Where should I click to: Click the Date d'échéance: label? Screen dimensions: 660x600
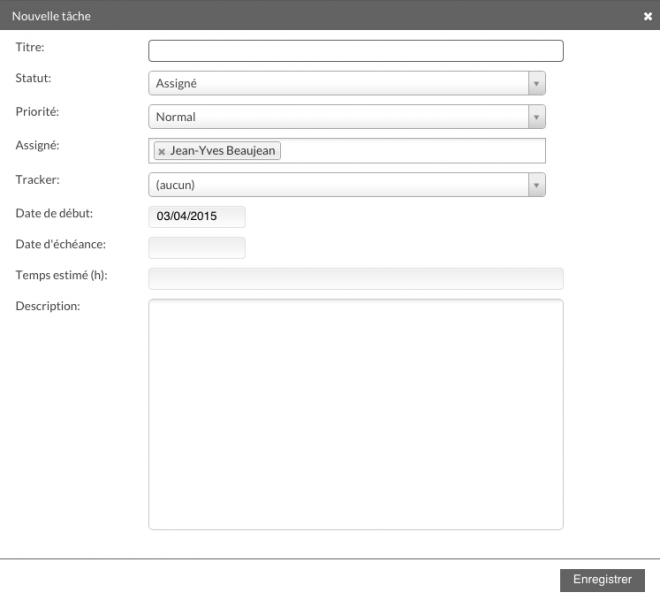(x=61, y=244)
